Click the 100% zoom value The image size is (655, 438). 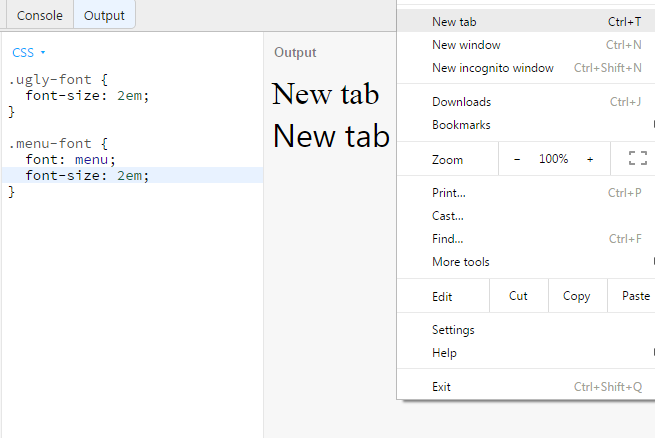(553, 159)
